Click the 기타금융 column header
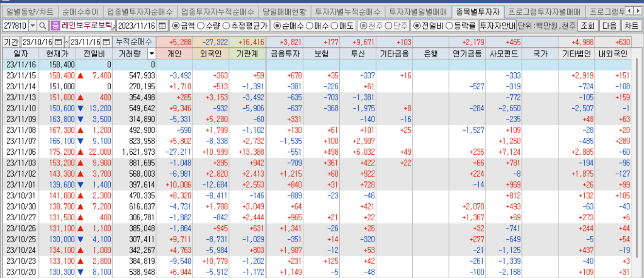The width and height of the screenshot is (644, 278). coord(394,54)
